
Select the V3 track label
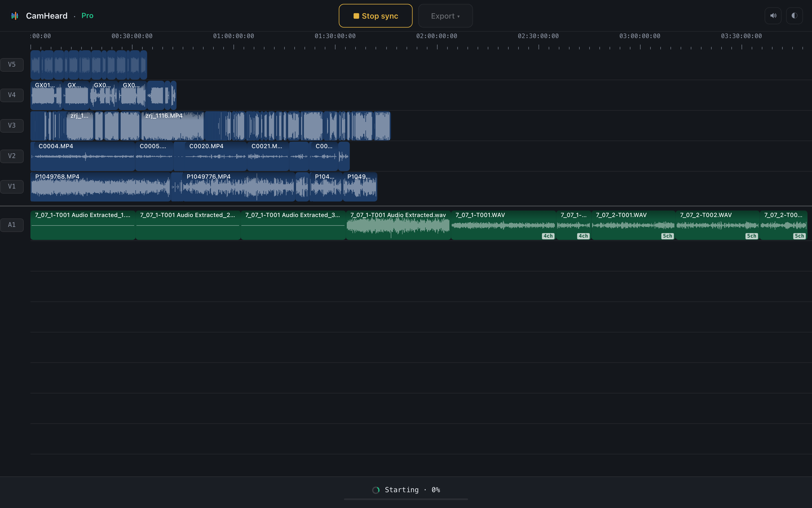tap(12, 126)
